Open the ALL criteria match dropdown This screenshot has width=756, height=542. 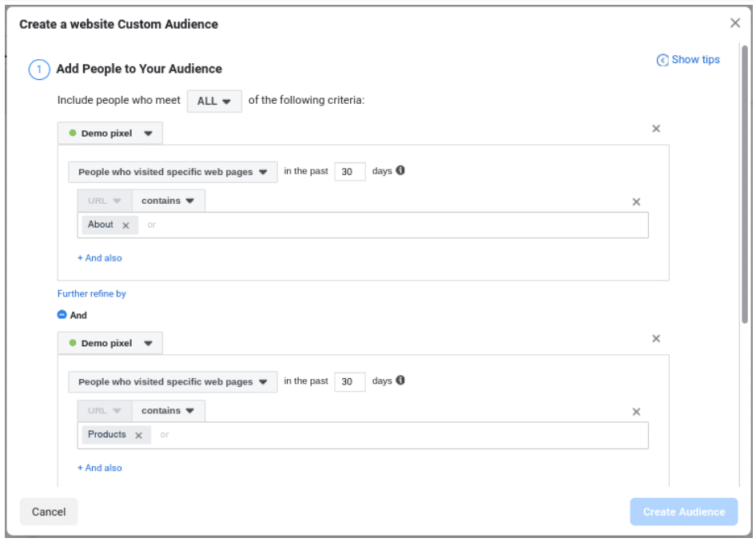point(214,102)
